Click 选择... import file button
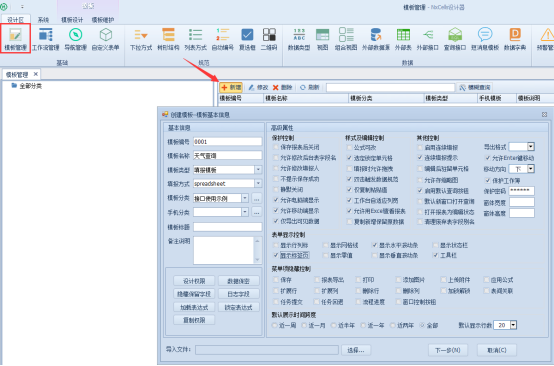Viewport: 554px width, 366px height. pos(356,350)
